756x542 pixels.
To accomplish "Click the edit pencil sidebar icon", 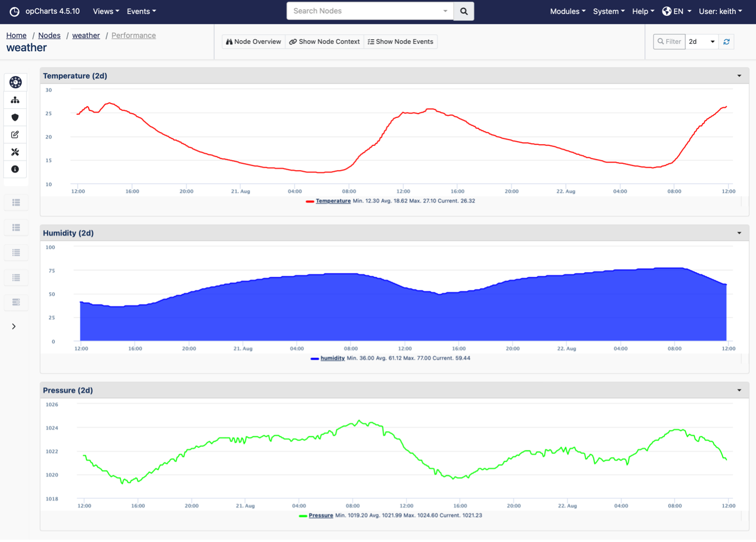I will click(15, 135).
